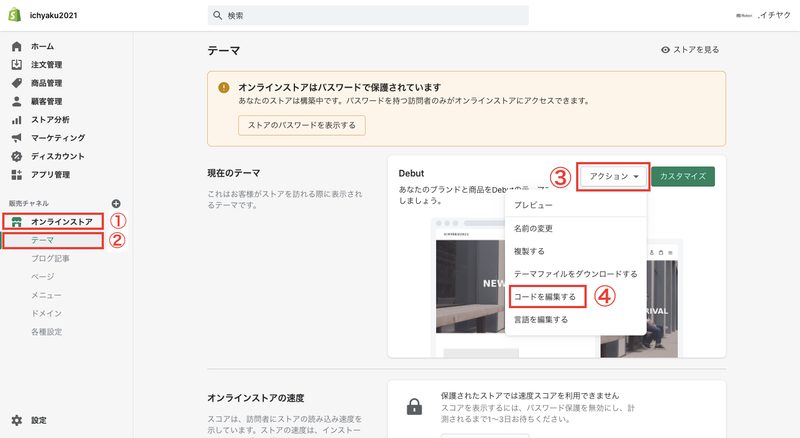This screenshot has height=438, width=800.
Task: Choose 言語を編集する from menu
Action: point(541,320)
